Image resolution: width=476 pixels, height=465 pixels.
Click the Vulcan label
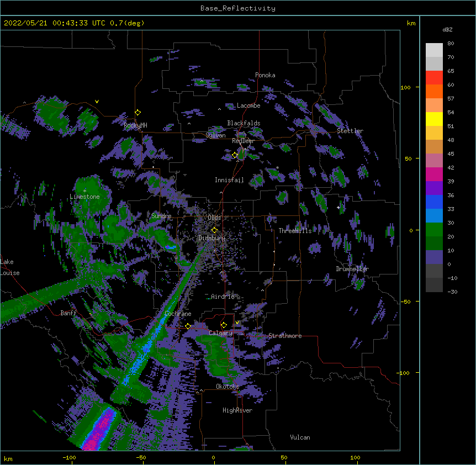click(300, 437)
